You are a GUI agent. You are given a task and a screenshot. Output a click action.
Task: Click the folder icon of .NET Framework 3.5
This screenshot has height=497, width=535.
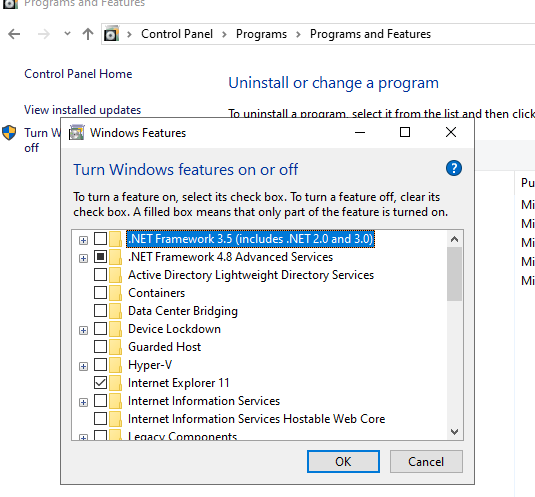tap(115, 239)
